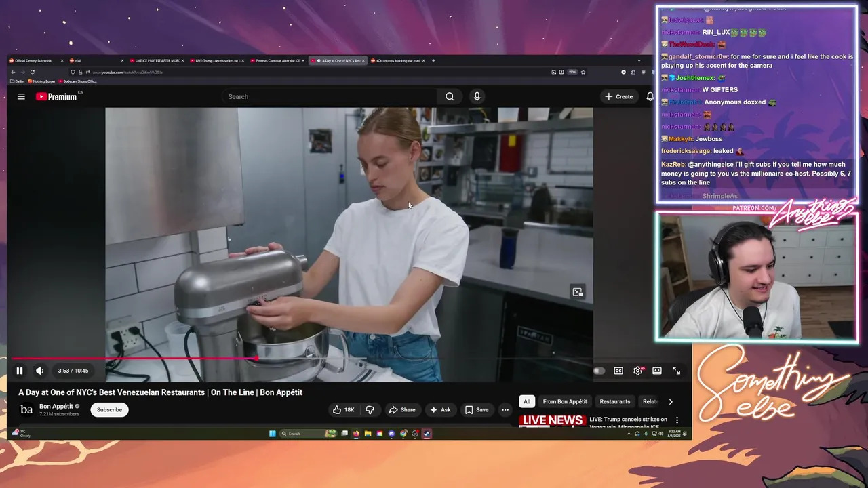Pause the YouTube video
This screenshot has width=868, height=488.
point(20,371)
